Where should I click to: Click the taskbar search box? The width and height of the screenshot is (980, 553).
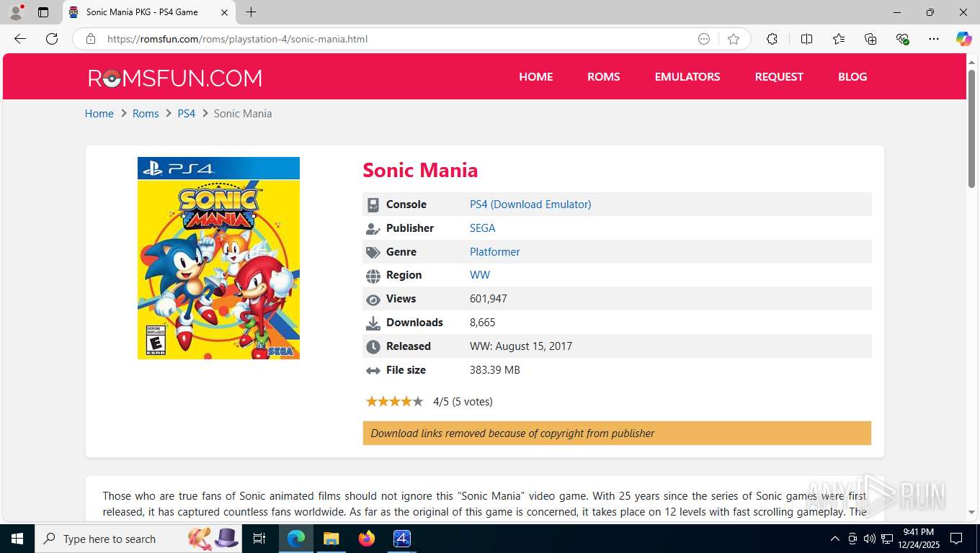(x=137, y=539)
